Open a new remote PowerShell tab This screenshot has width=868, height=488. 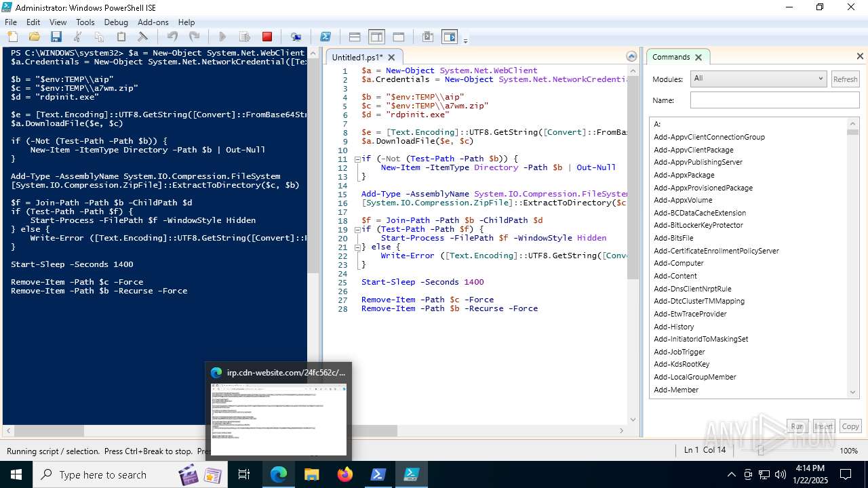tap(296, 37)
